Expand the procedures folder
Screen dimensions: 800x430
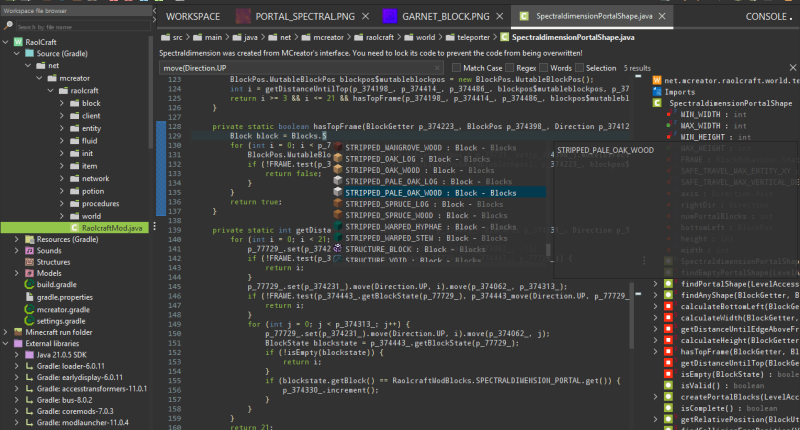click(x=62, y=204)
